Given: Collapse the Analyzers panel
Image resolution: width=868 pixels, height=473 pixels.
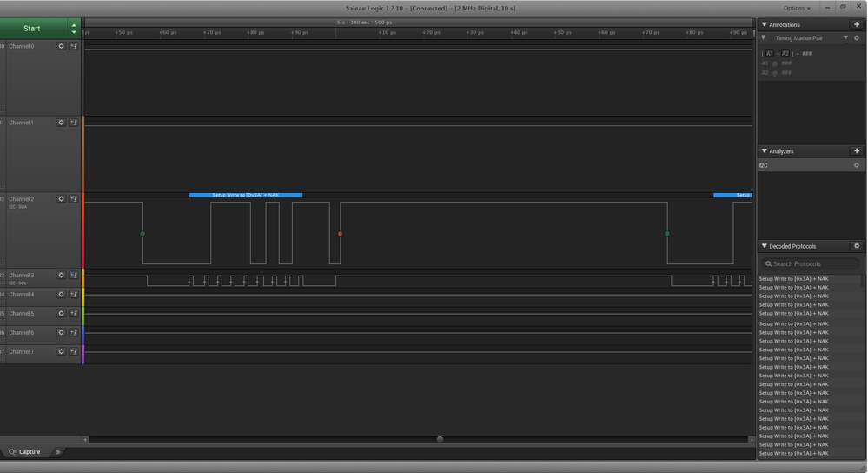Looking at the screenshot, I should click(765, 151).
